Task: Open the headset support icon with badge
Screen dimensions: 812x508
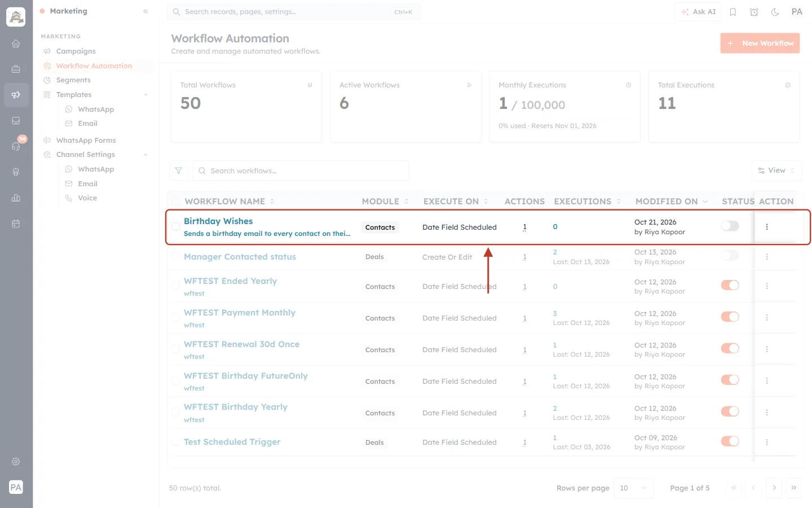Action: pos(16,146)
